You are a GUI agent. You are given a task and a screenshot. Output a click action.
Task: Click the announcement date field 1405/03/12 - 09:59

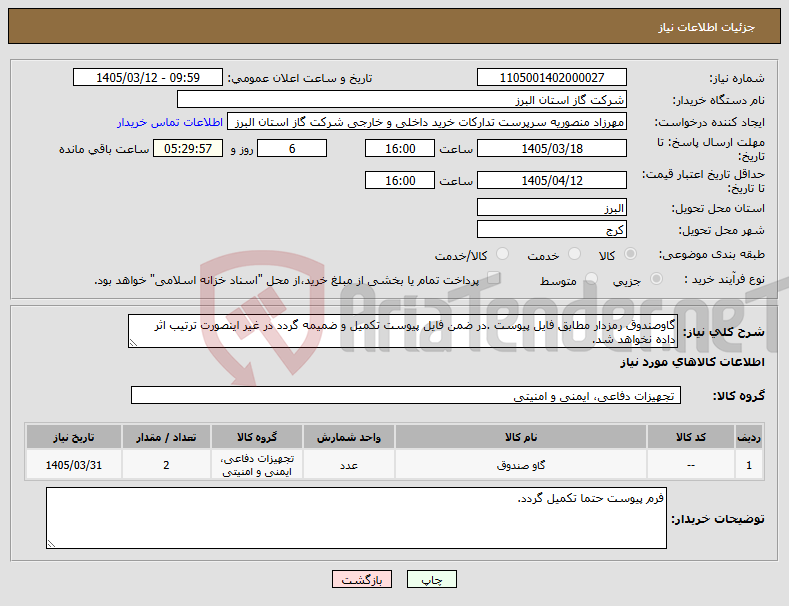pos(148,78)
